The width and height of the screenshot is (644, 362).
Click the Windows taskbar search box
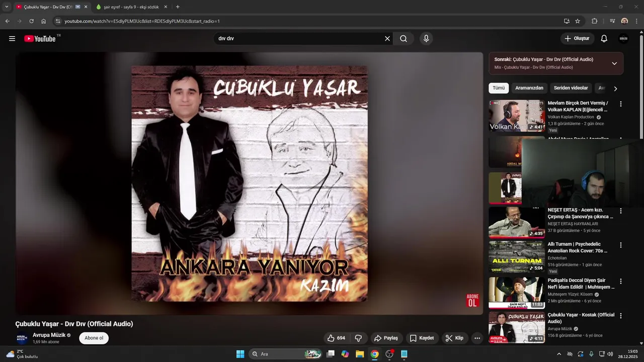[x=286, y=354]
